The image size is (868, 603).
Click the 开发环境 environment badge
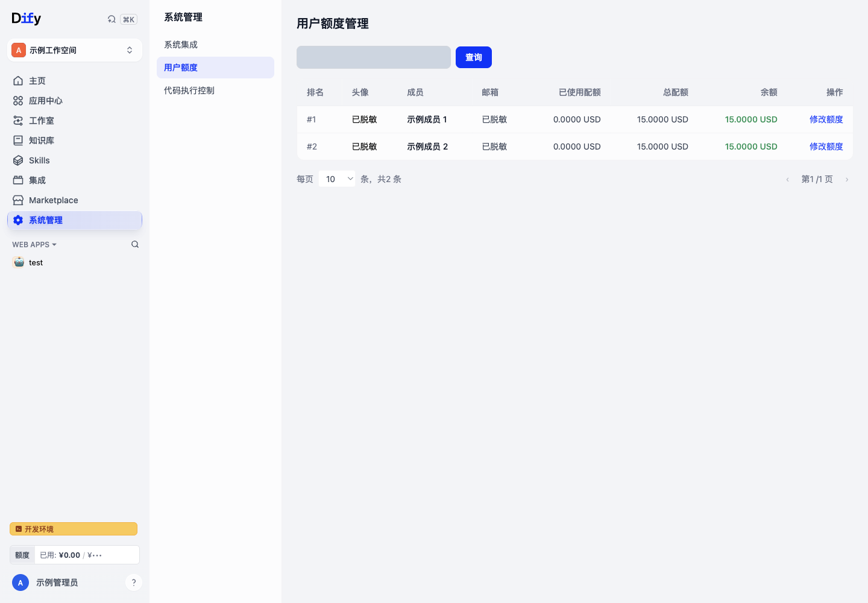(x=74, y=529)
